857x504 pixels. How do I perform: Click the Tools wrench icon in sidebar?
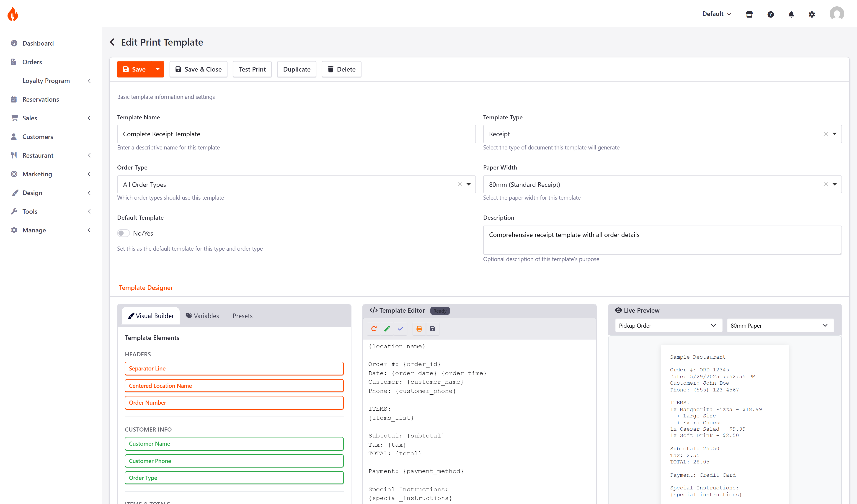[x=14, y=211]
